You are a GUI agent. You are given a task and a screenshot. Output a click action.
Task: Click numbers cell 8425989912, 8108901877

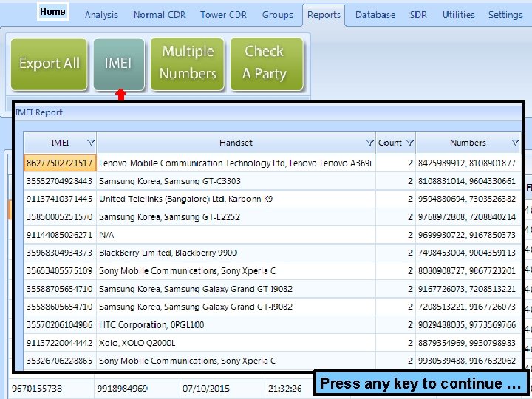click(x=468, y=163)
